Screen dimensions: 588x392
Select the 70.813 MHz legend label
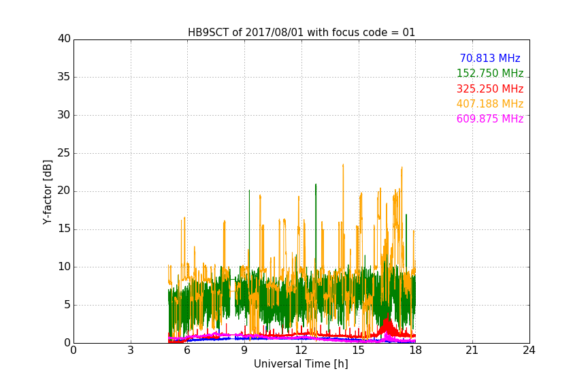(490, 58)
